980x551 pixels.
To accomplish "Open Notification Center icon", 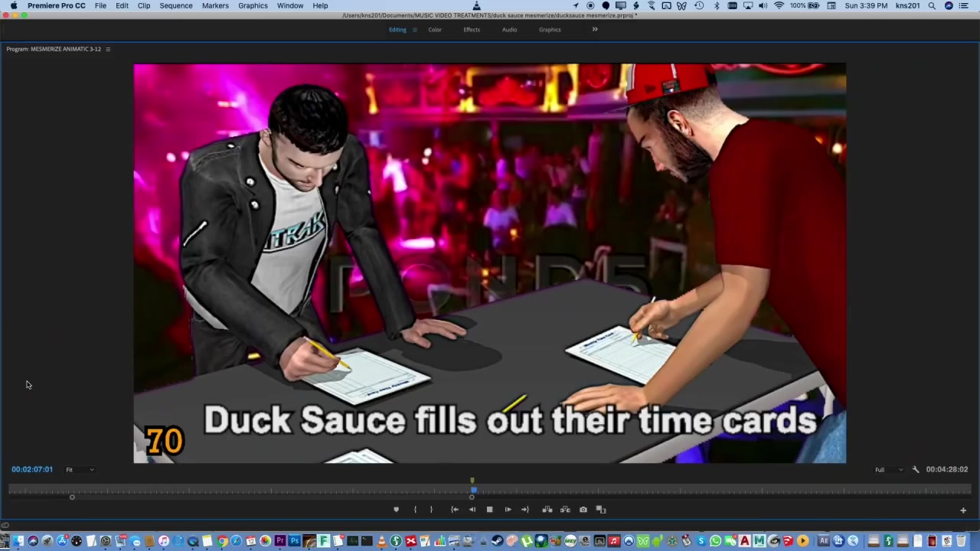I will pos(964,5).
